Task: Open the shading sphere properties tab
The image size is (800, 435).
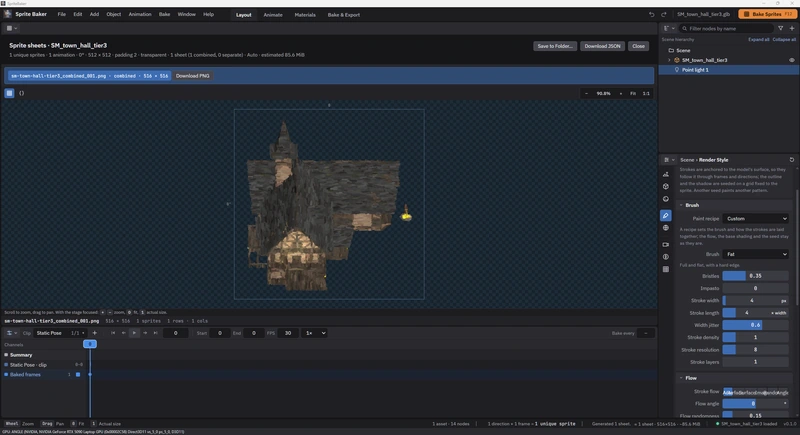Action: (x=666, y=199)
